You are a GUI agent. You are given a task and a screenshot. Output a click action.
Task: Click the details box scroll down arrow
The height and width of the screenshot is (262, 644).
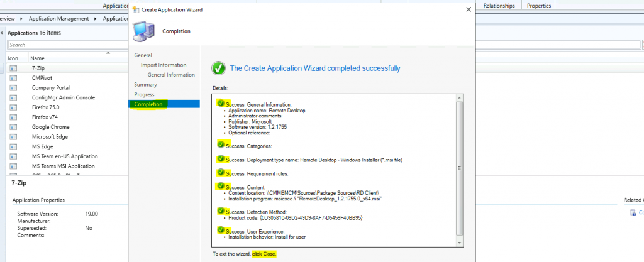tap(460, 243)
